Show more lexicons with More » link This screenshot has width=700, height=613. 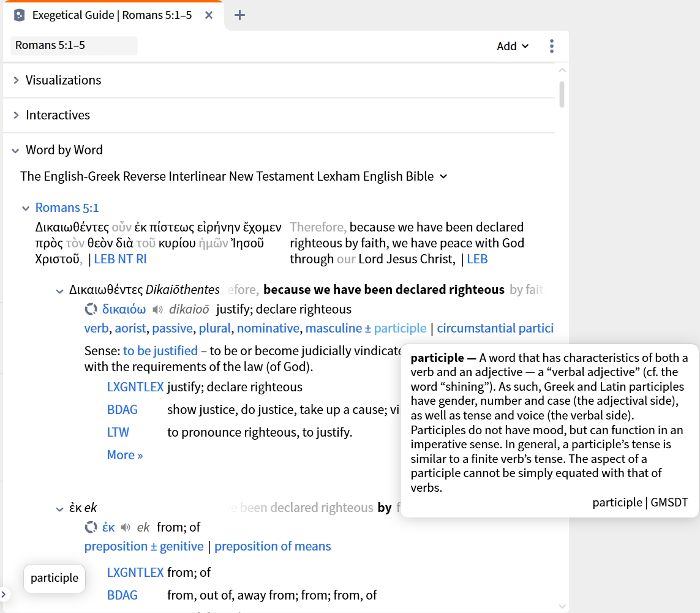124,455
